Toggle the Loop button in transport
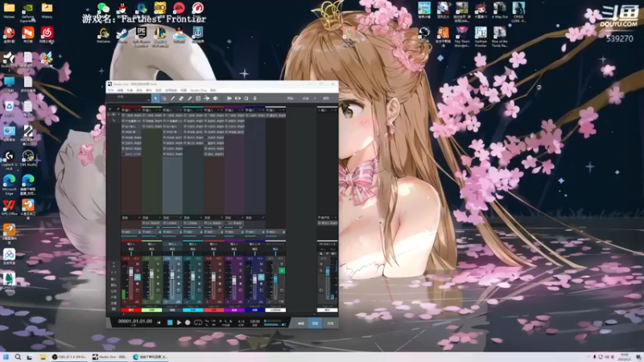 click(x=198, y=323)
